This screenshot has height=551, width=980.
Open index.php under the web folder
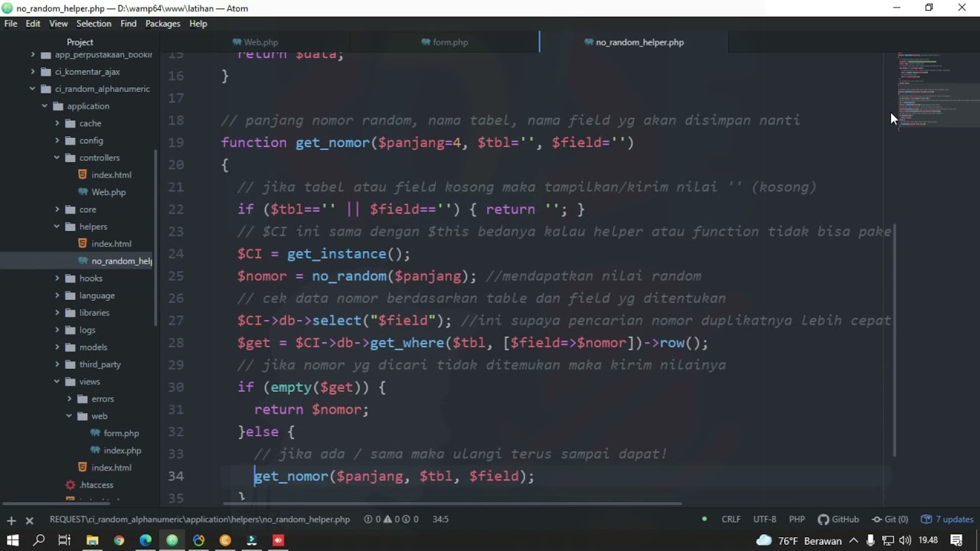122,451
